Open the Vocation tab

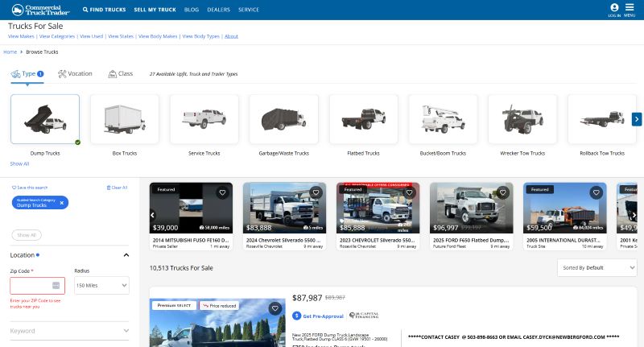75,74
